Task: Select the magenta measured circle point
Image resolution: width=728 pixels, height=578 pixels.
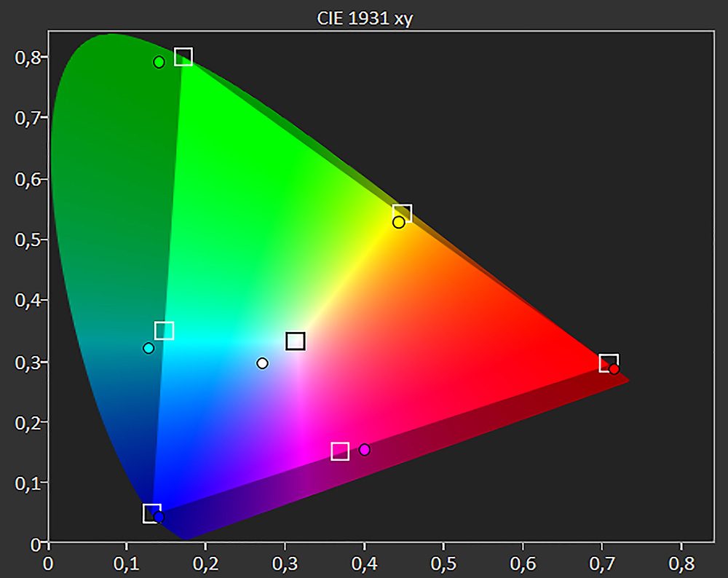Action: (365, 449)
